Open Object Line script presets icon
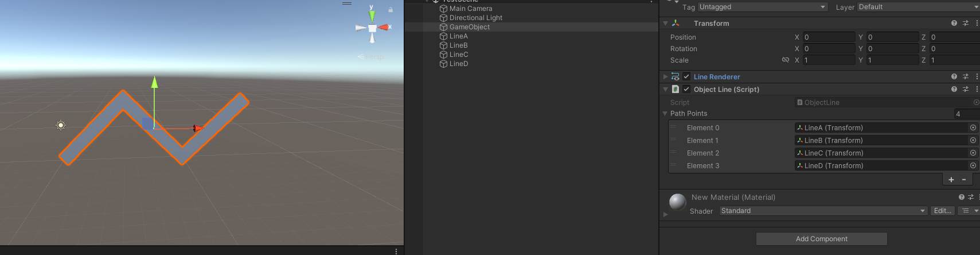Viewport: 980px width, 255px height. 966,89
